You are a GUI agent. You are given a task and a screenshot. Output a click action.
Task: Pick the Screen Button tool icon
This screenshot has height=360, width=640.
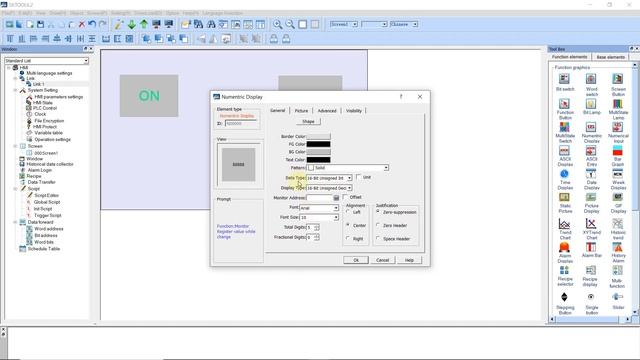(618, 78)
